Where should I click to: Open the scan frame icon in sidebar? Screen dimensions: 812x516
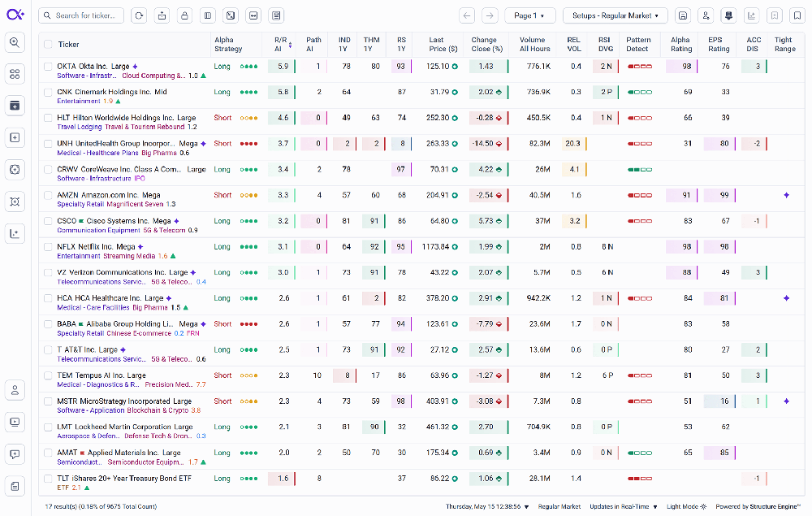[15, 202]
